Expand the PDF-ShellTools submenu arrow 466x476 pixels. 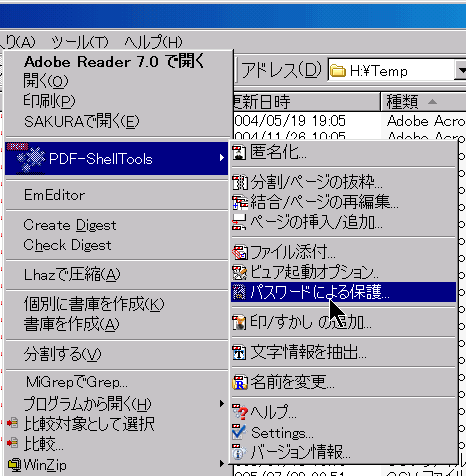pos(222,158)
